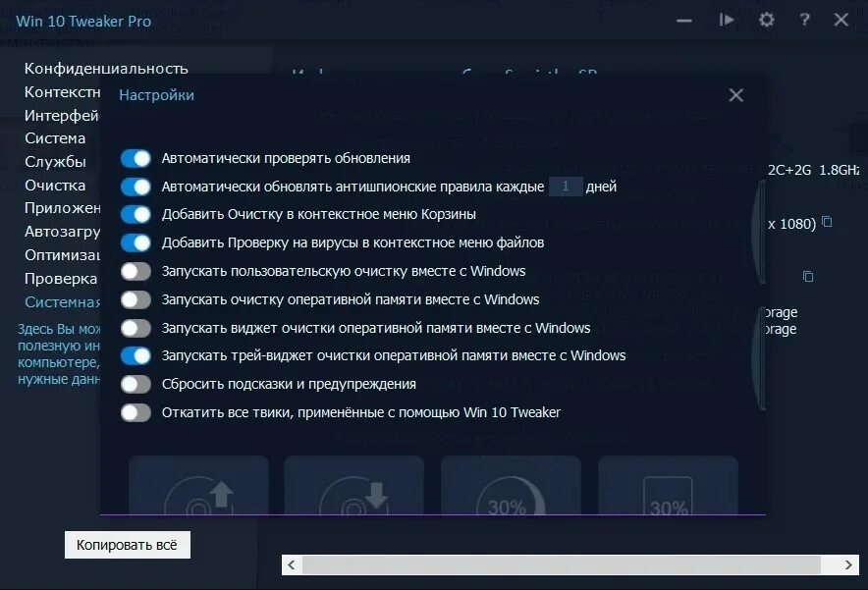Screen dimensions: 868x590
Task: Click the circular 30% gauge tile
Action: click(511, 485)
